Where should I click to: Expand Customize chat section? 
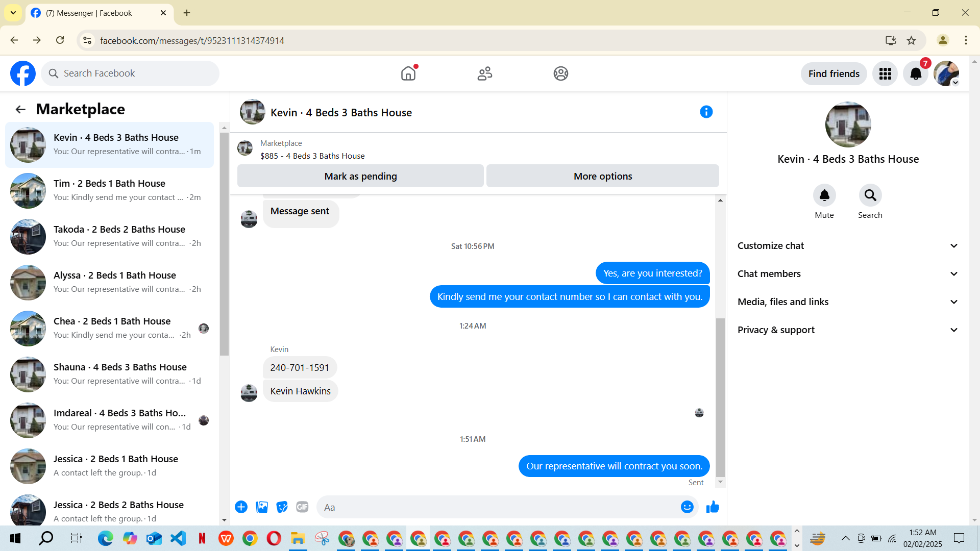848,246
